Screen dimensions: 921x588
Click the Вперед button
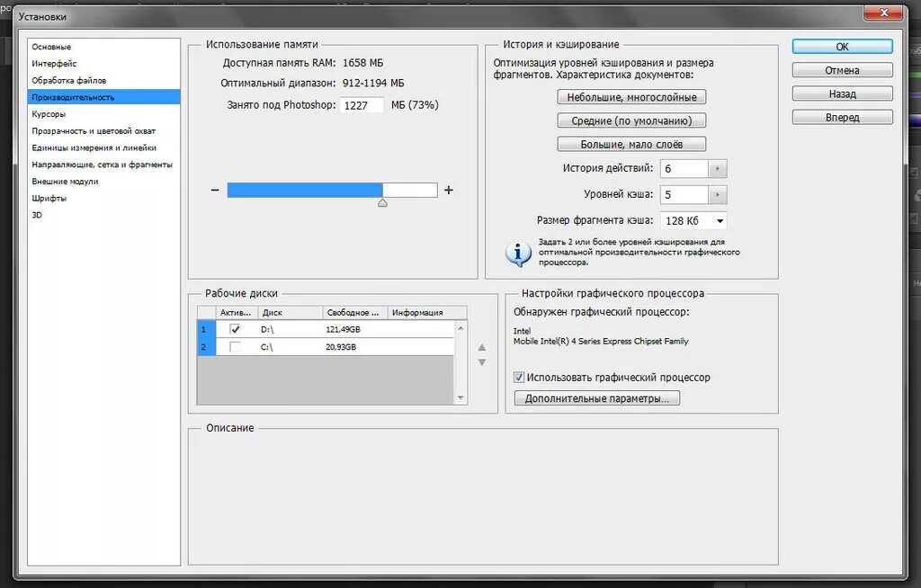[x=842, y=117]
